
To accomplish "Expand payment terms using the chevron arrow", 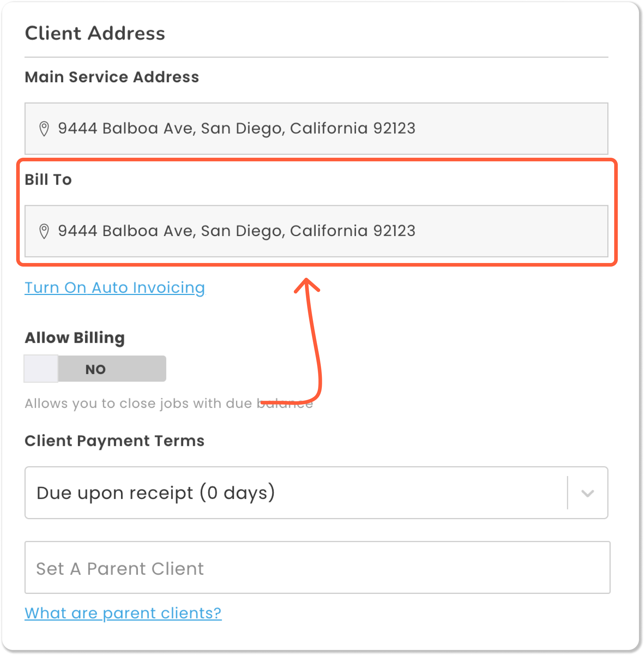I will tap(588, 493).
